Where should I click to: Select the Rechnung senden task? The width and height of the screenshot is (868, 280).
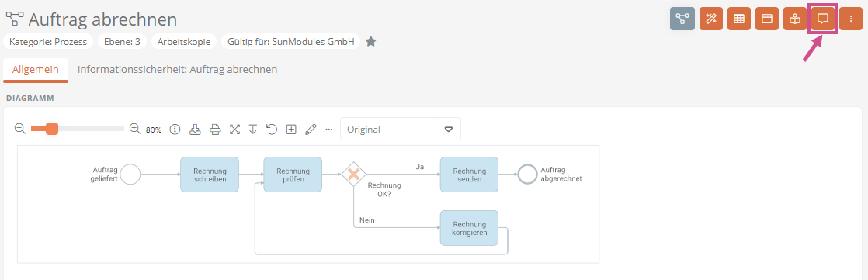(469, 175)
